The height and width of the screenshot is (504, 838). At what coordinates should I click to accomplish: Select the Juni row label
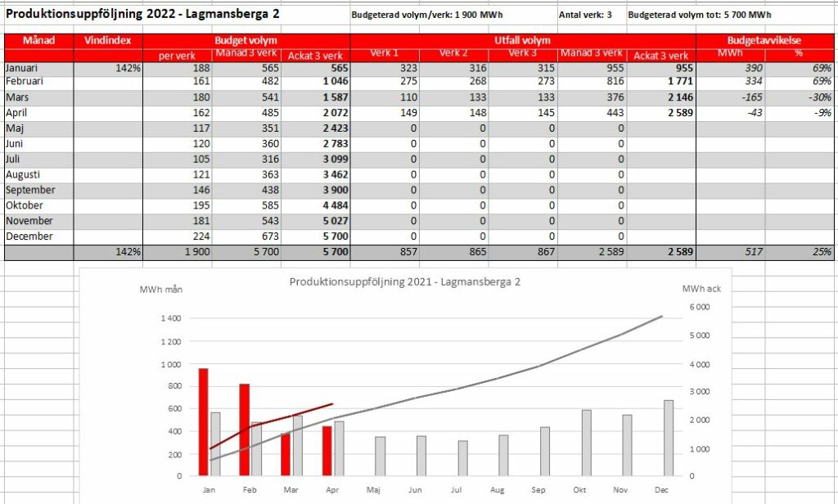click(x=14, y=144)
